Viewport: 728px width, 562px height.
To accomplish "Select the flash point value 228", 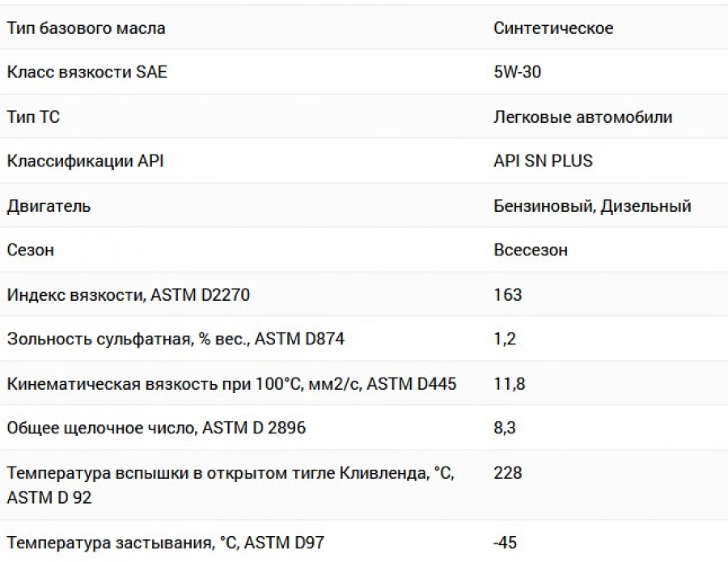I will pyautogui.click(x=508, y=473).
